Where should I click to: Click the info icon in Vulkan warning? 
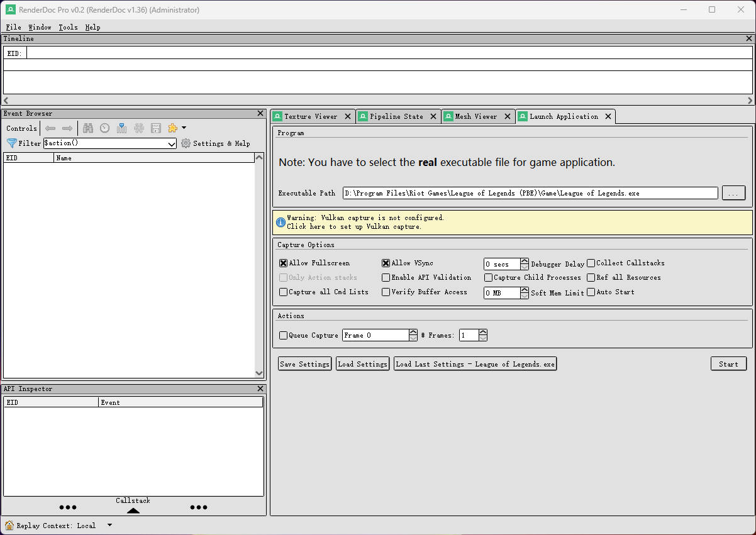[281, 222]
